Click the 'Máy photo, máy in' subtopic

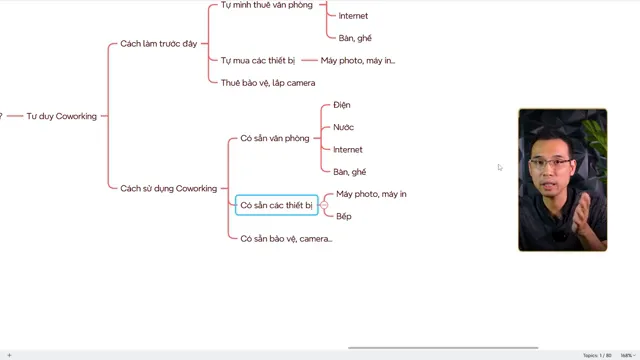point(371,194)
